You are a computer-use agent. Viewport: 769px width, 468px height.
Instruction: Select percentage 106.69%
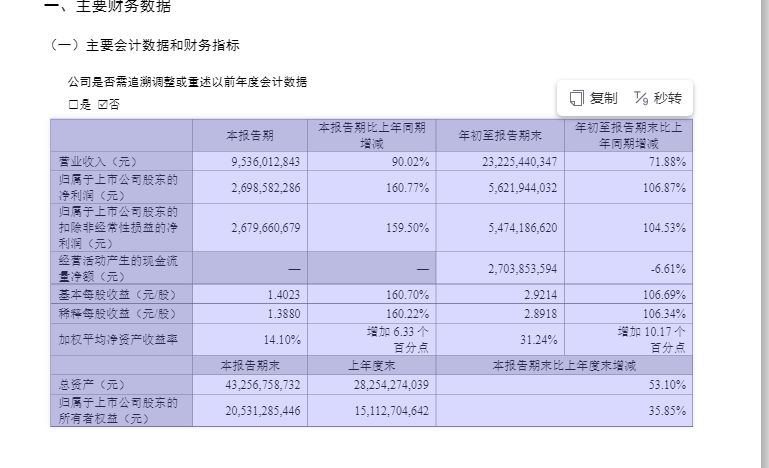(664, 295)
